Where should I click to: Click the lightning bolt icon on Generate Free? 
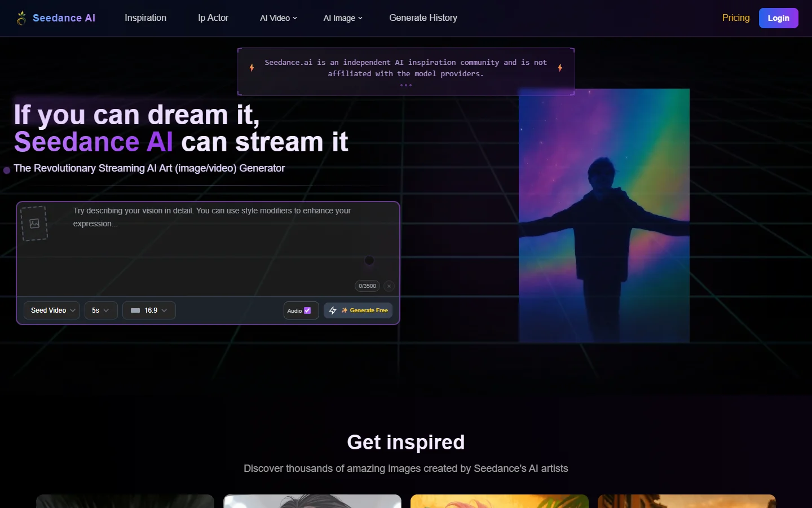tap(333, 310)
